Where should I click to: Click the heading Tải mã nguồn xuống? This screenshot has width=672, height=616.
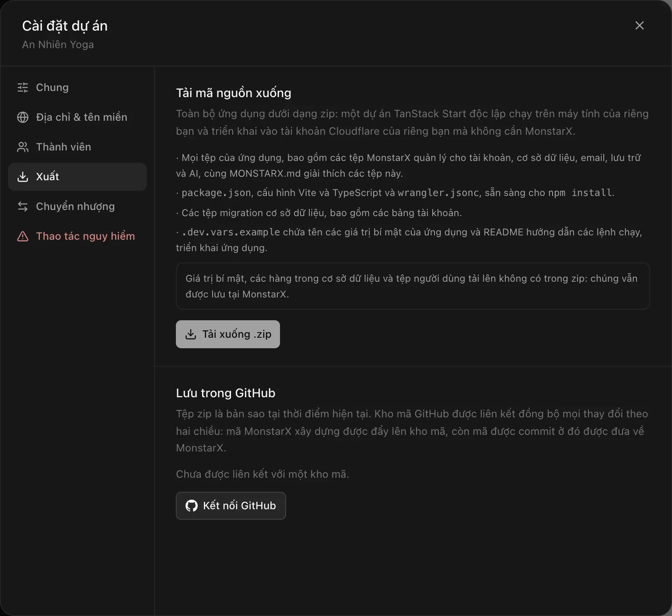coord(234,93)
